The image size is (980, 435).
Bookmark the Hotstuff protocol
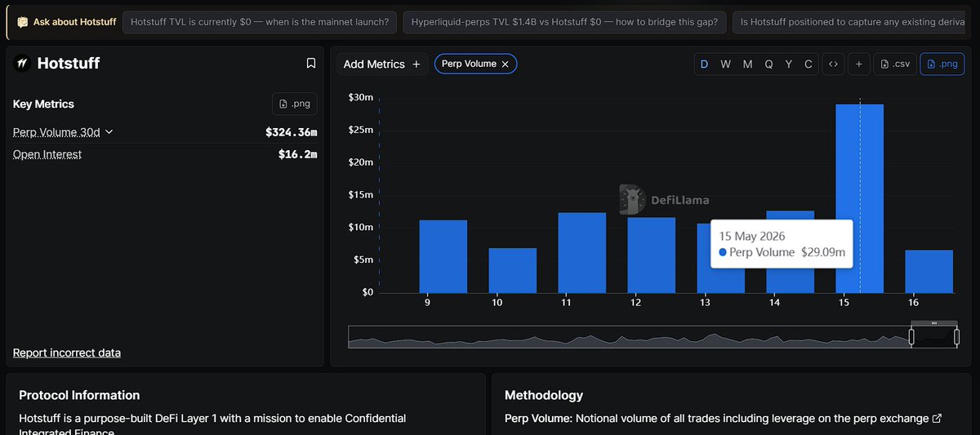click(x=310, y=63)
